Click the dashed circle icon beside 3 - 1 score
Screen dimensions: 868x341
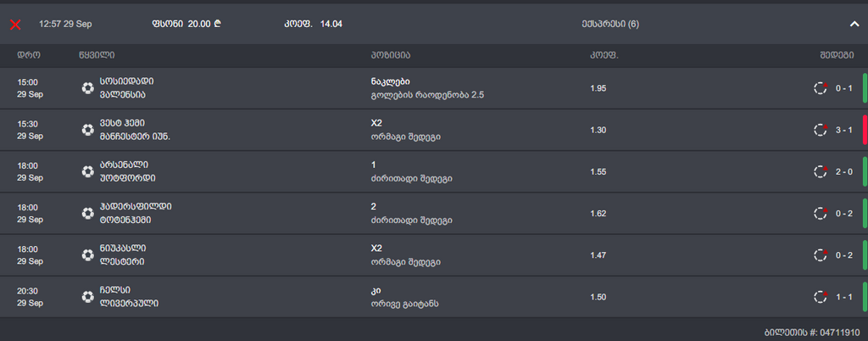coord(820,130)
